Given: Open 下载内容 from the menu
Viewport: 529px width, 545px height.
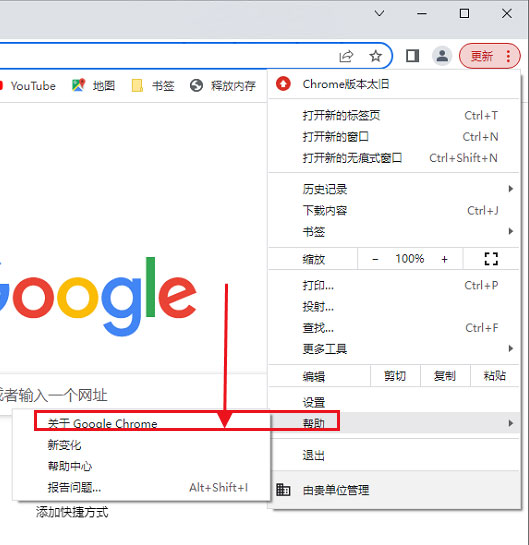Looking at the screenshot, I should pos(394,210).
